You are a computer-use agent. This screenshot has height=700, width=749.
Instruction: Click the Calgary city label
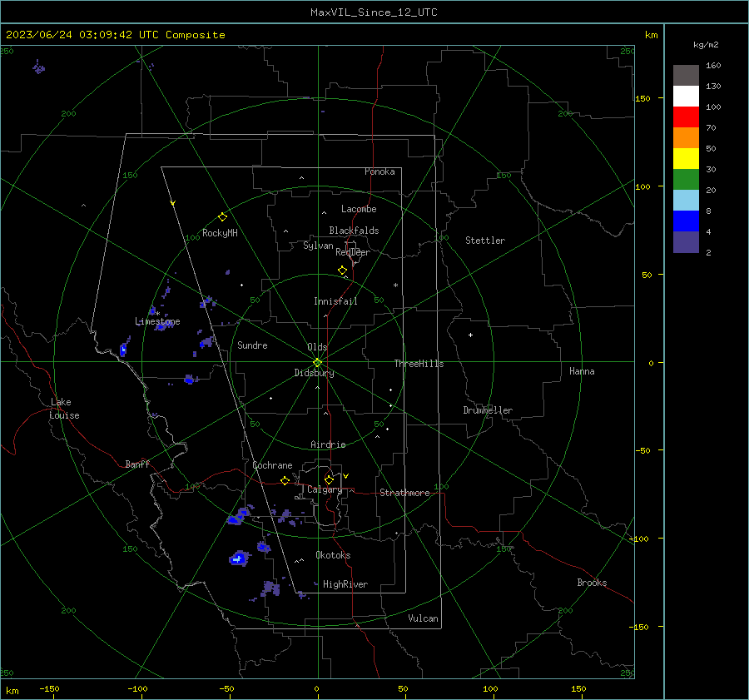(325, 489)
